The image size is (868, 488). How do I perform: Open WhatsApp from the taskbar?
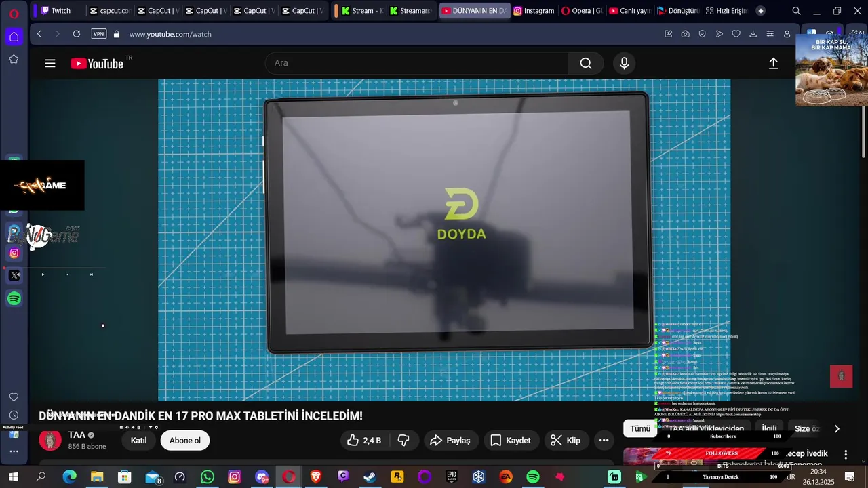click(x=207, y=477)
